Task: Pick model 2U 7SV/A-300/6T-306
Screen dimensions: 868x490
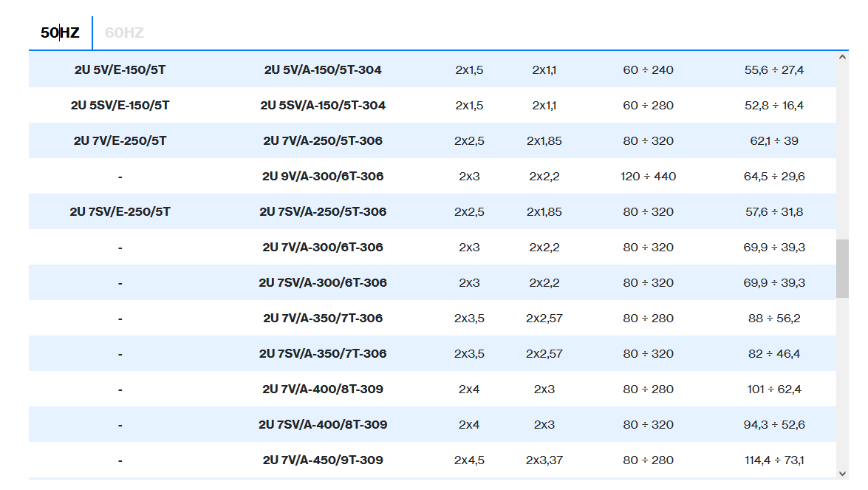Action: point(323,283)
